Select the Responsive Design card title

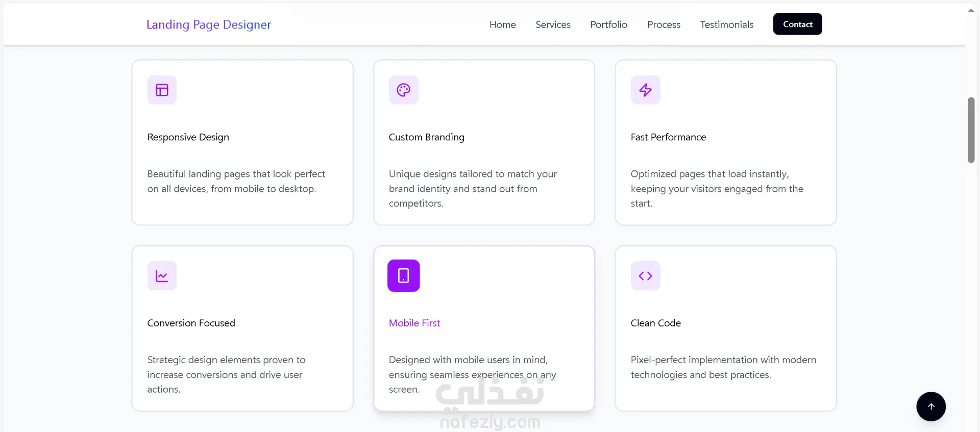pos(188,137)
